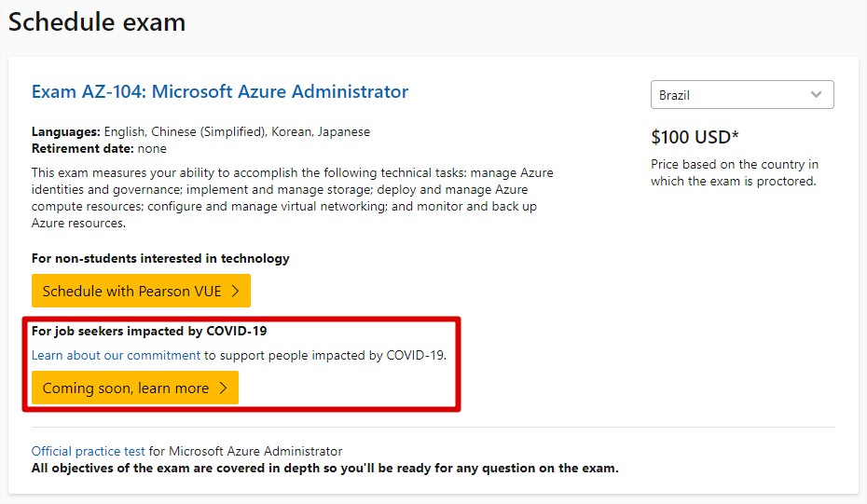This screenshot has width=867, height=504.
Task: Click the $100 USD price text
Action: pos(695,138)
